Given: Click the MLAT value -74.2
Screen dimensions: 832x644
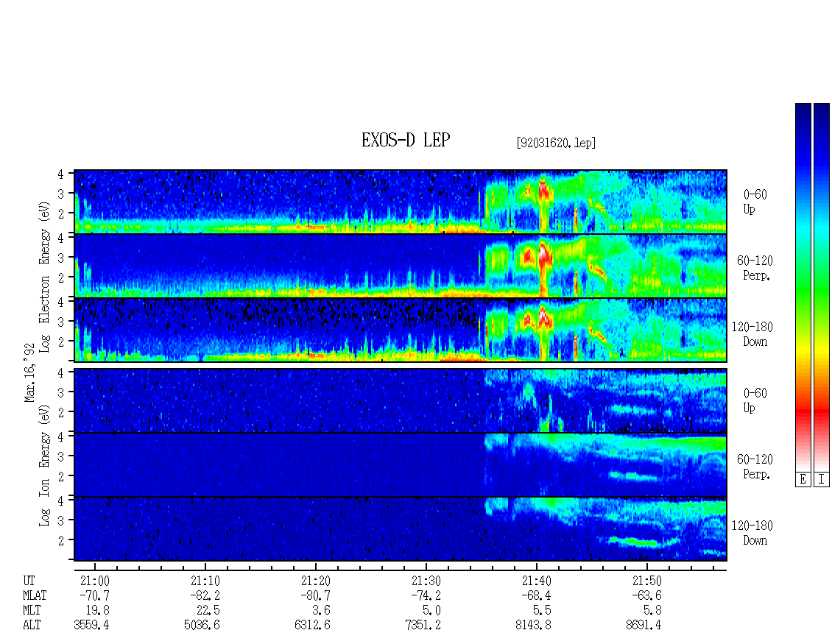Looking at the screenshot, I should click(x=426, y=595).
